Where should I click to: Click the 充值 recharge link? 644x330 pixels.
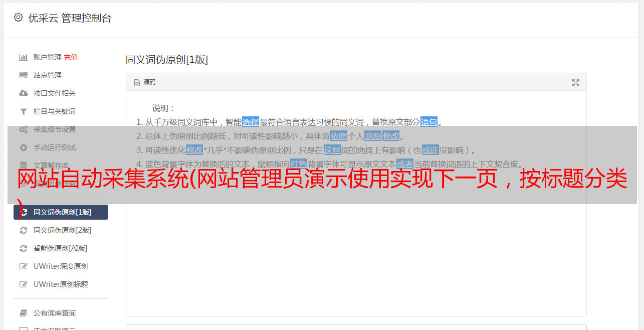click(71, 57)
